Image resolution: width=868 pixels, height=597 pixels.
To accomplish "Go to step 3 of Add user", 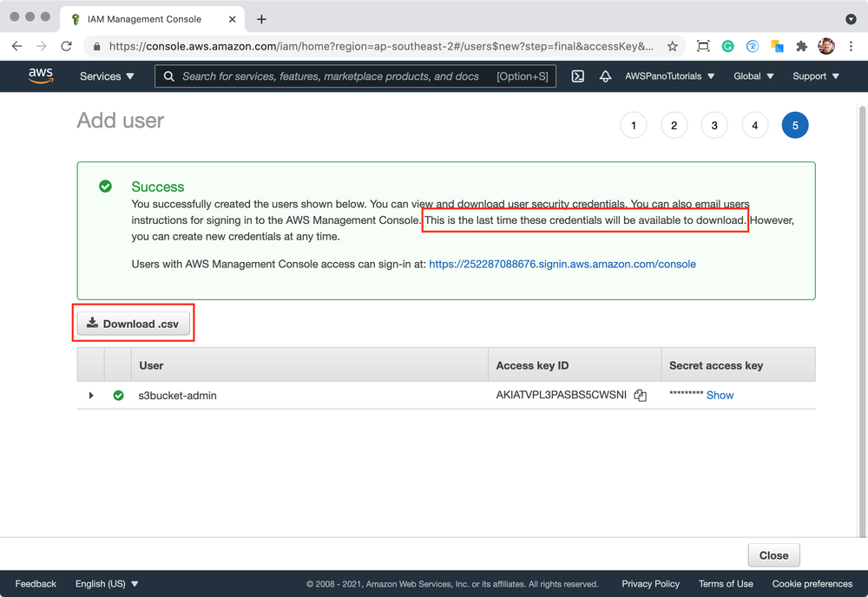I will pyautogui.click(x=714, y=126).
